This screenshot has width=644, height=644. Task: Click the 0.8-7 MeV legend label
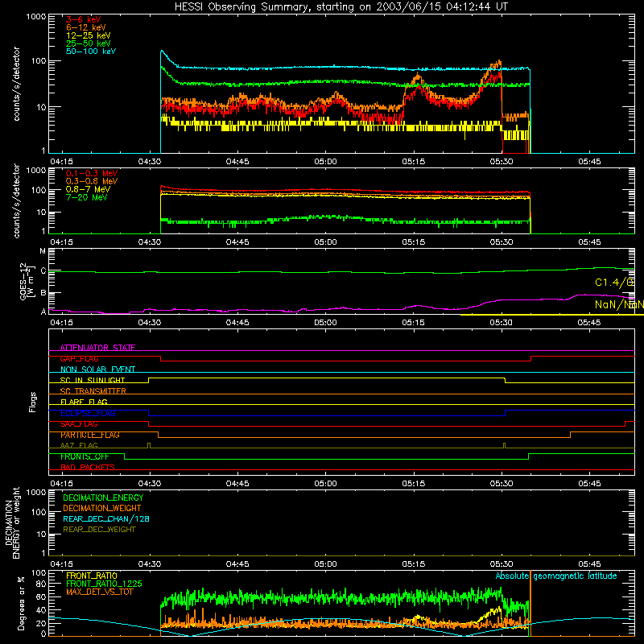pyautogui.click(x=89, y=189)
